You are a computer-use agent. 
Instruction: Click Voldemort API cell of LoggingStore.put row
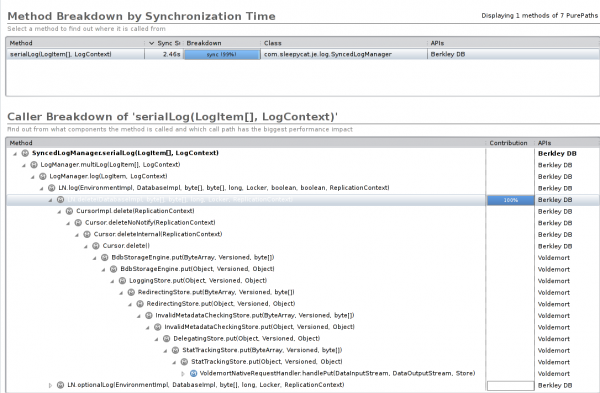coord(554,281)
